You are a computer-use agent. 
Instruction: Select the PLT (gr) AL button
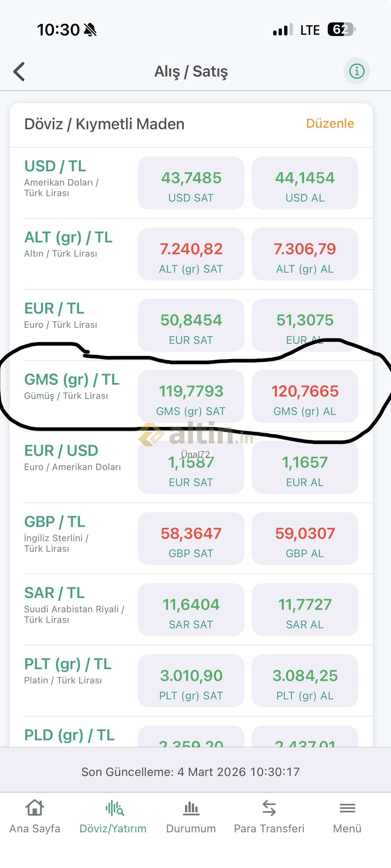tap(305, 681)
